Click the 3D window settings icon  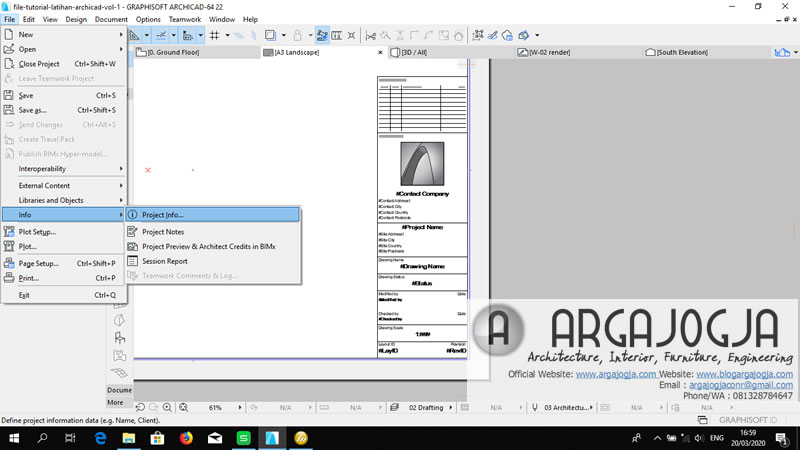click(x=523, y=35)
